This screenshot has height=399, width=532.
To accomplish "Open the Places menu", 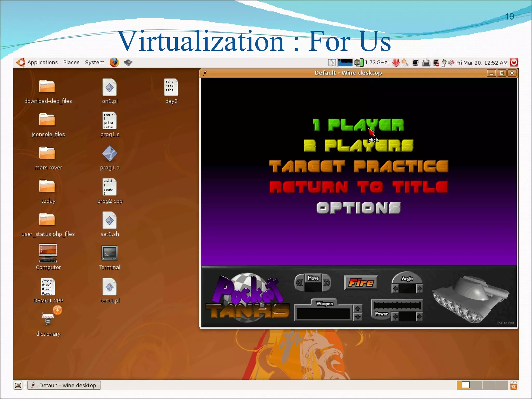I will tap(71, 63).
